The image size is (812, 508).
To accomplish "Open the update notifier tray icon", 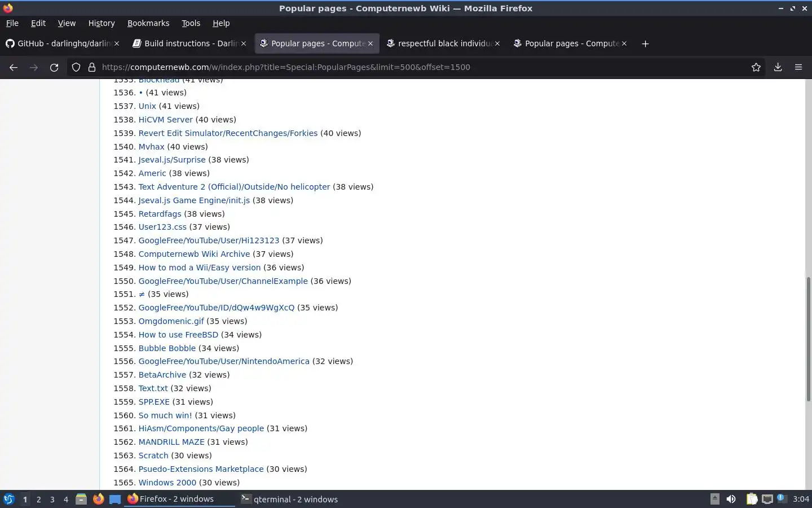I will pos(781,498).
